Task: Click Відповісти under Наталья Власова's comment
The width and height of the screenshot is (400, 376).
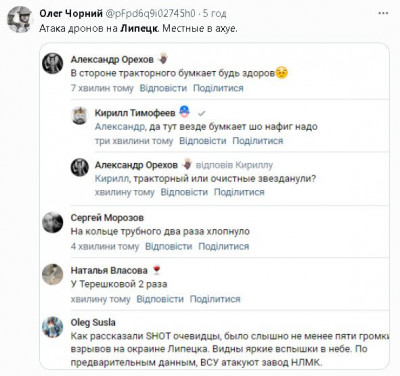Action: click(x=160, y=299)
